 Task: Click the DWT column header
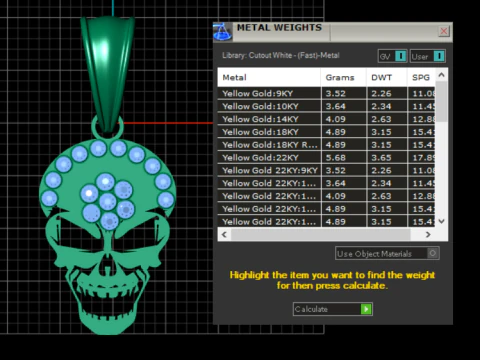pos(387,77)
